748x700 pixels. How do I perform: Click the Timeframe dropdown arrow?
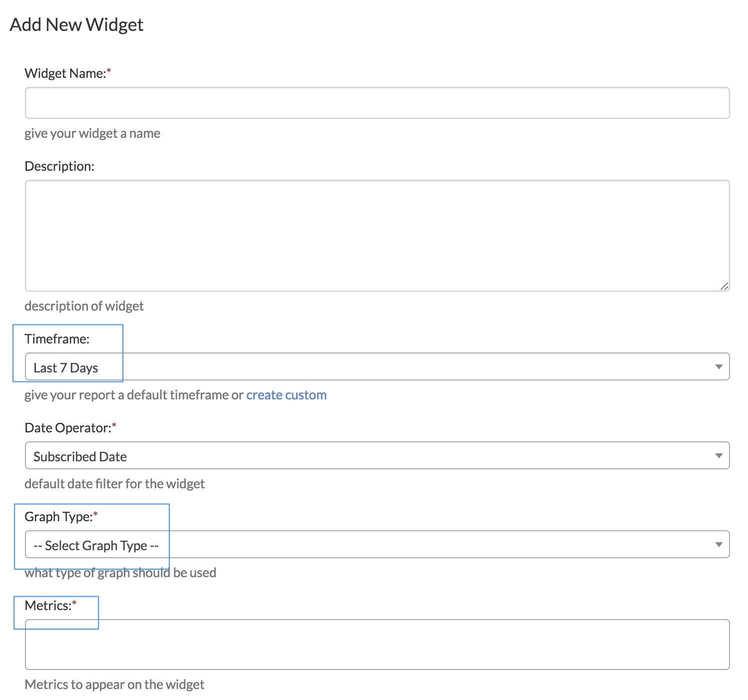719,367
